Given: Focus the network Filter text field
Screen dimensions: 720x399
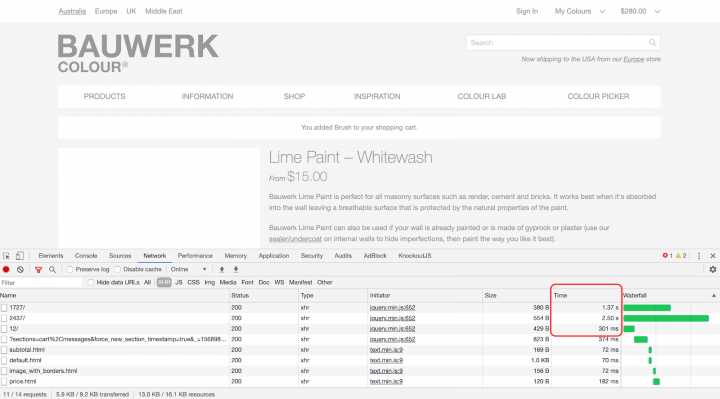Looking at the screenshot, I should [41, 283].
